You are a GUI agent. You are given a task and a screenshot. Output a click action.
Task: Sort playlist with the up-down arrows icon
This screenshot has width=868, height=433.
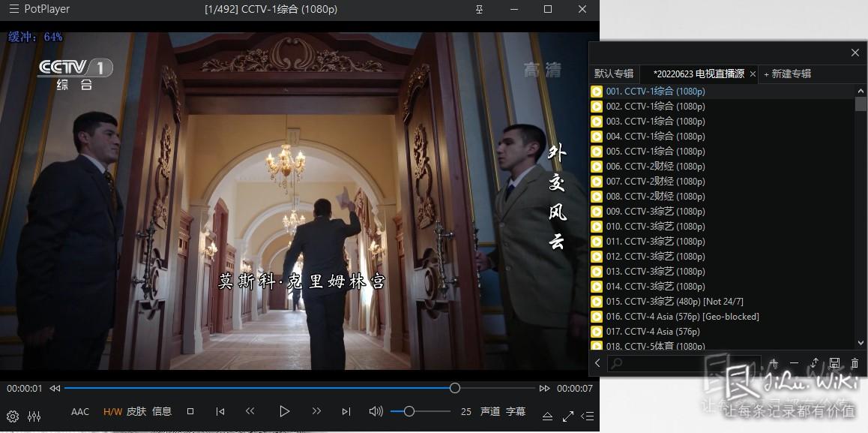[814, 364]
